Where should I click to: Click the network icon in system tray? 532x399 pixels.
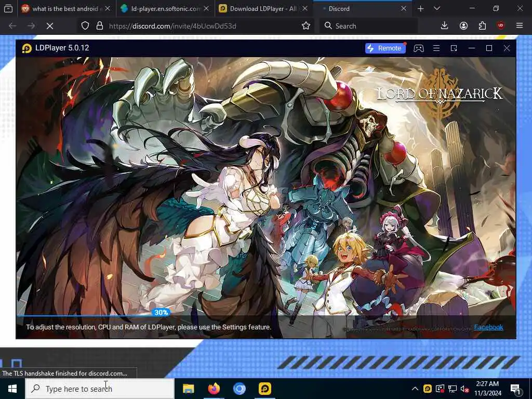453,389
